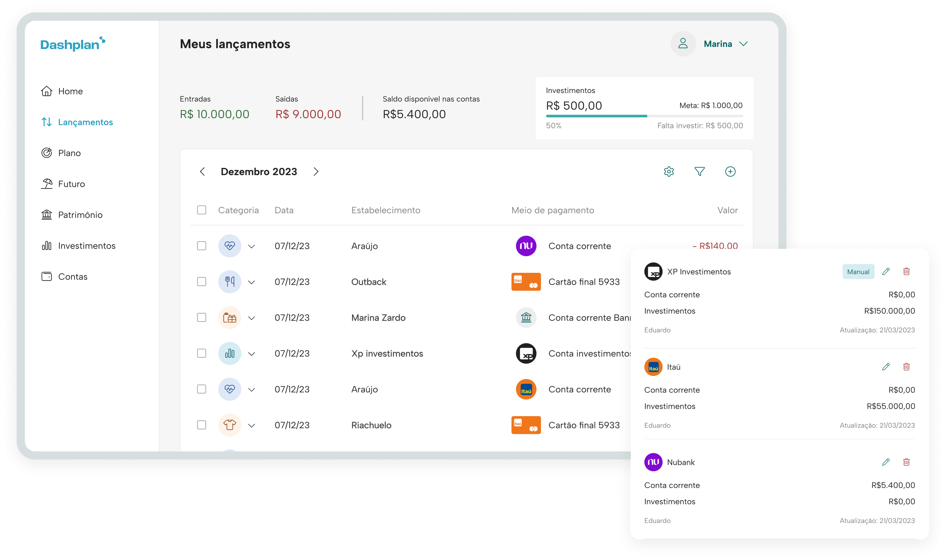
Task: Click the XP Investimentos logo in accounts card
Action: click(653, 272)
